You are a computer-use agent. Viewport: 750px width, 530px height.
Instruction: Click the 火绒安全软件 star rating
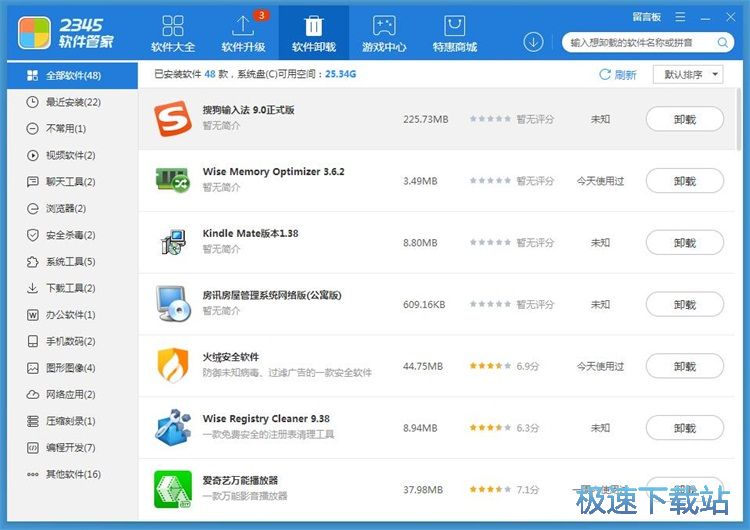click(490, 366)
